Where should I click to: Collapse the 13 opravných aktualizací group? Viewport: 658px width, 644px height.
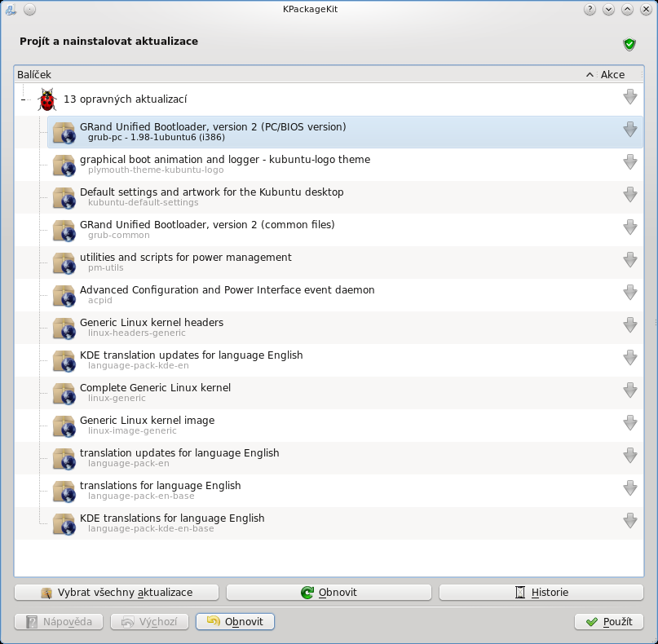23,99
